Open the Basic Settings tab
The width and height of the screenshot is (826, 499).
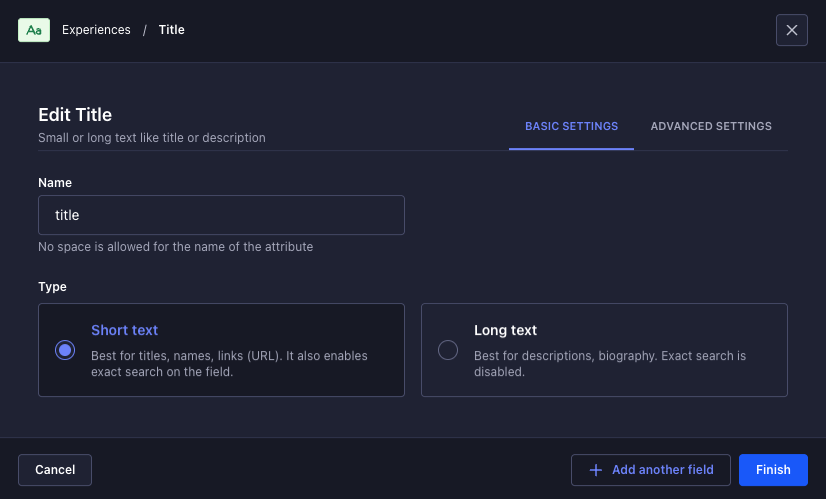pyautogui.click(x=571, y=127)
